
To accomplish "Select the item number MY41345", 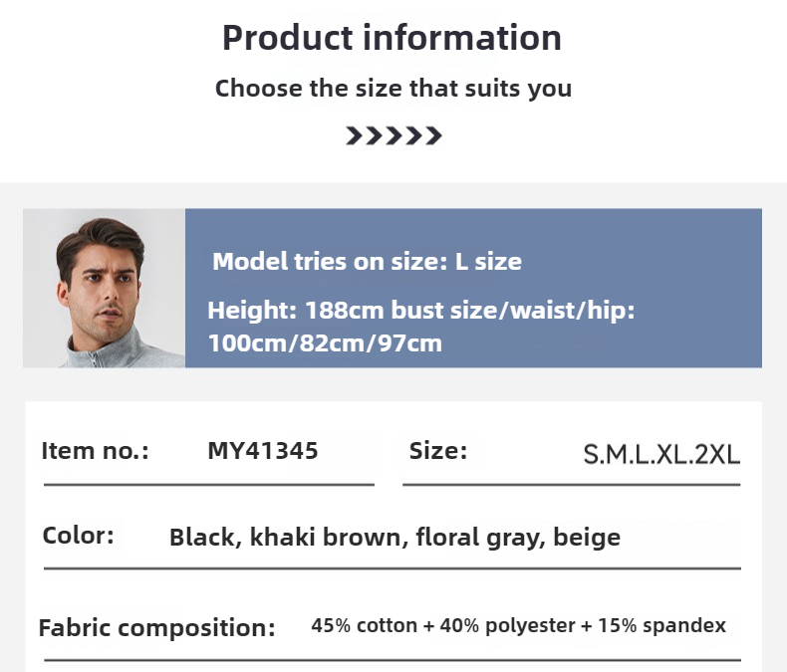I will (x=263, y=451).
